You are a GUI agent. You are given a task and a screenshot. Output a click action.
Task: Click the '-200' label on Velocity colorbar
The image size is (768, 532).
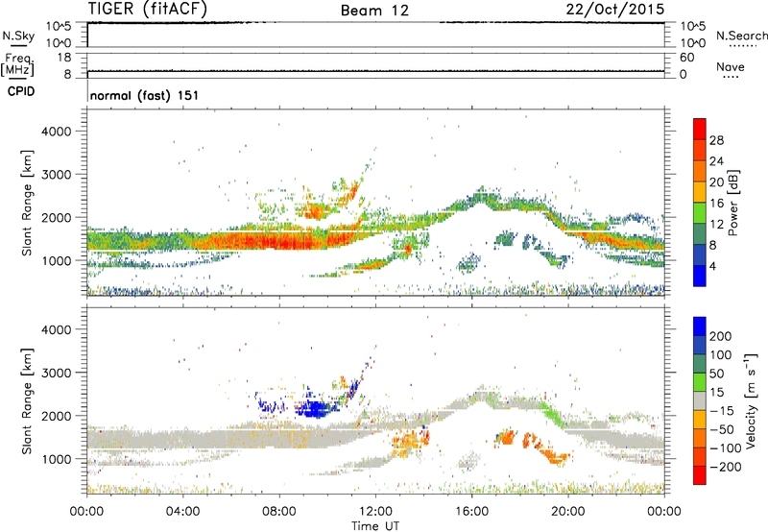click(x=725, y=467)
